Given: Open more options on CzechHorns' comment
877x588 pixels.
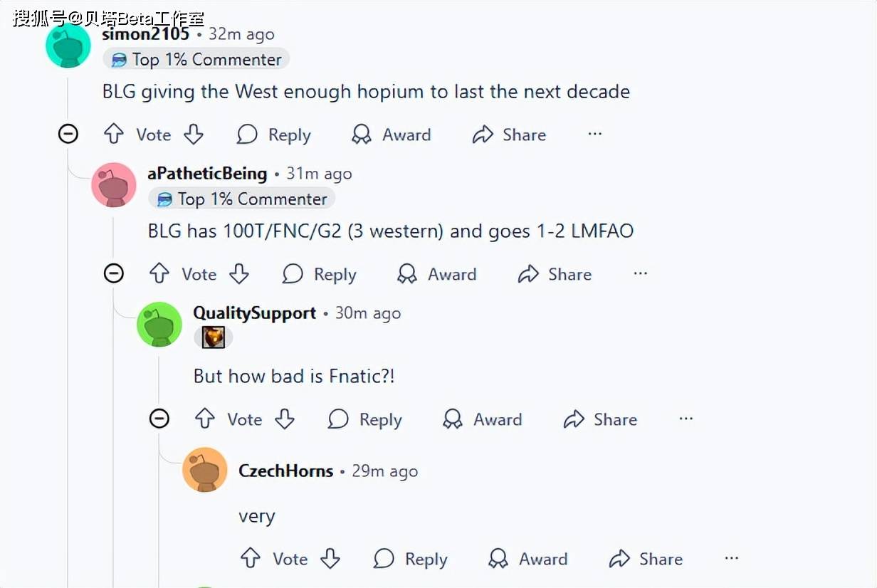Looking at the screenshot, I should pos(731,558).
